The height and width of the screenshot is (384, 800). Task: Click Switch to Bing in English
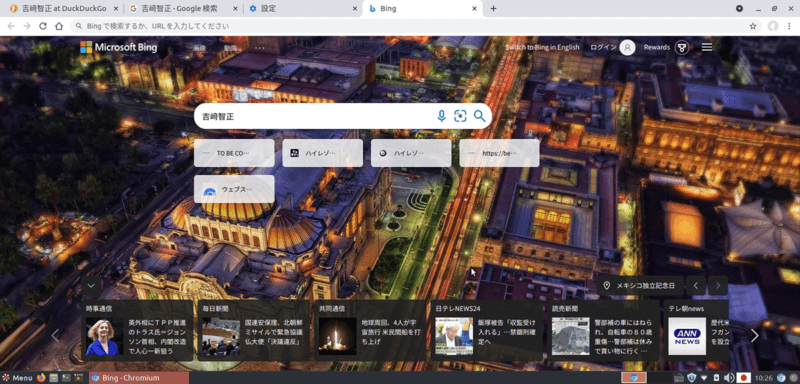point(542,47)
